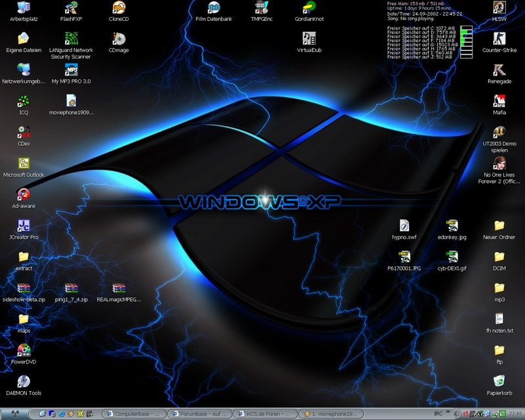This screenshot has height=420, width=525.
Task: Select the extract folder
Action: point(24,261)
